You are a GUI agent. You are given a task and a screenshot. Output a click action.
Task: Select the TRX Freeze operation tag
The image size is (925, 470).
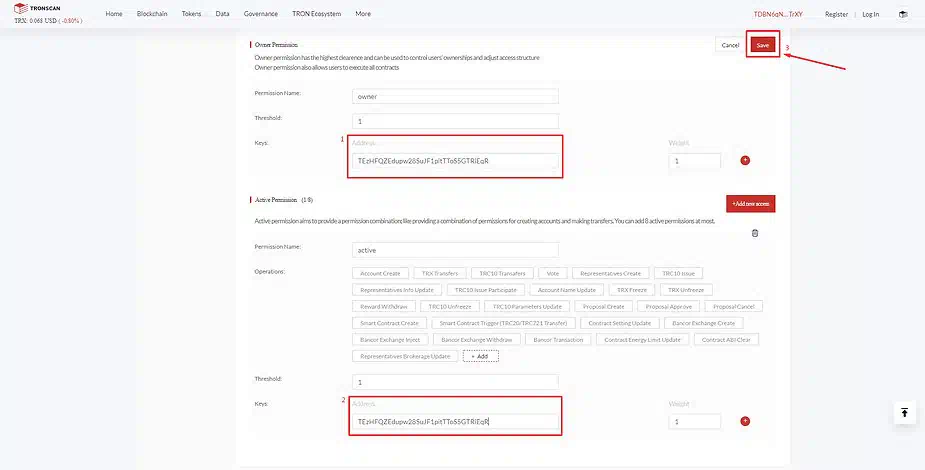[x=632, y=290]
